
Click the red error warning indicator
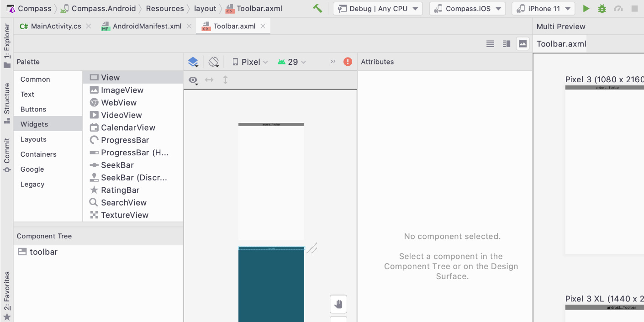click(348, 62)
